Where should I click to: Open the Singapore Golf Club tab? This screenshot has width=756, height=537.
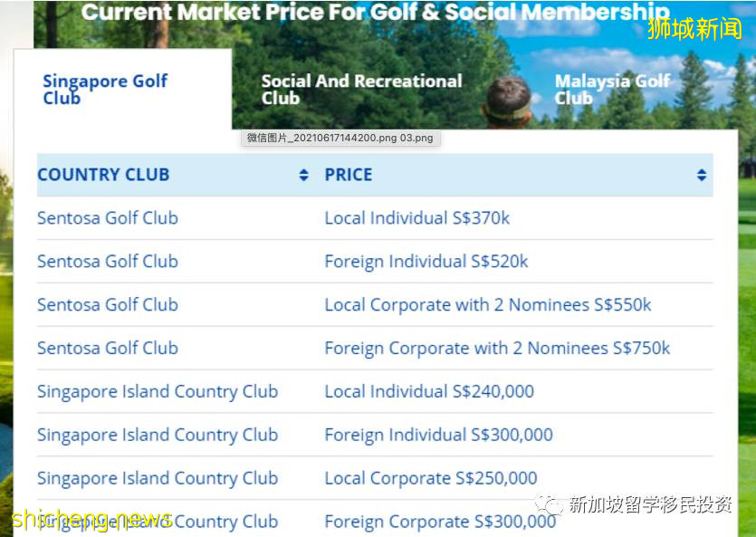pos(105,90)
